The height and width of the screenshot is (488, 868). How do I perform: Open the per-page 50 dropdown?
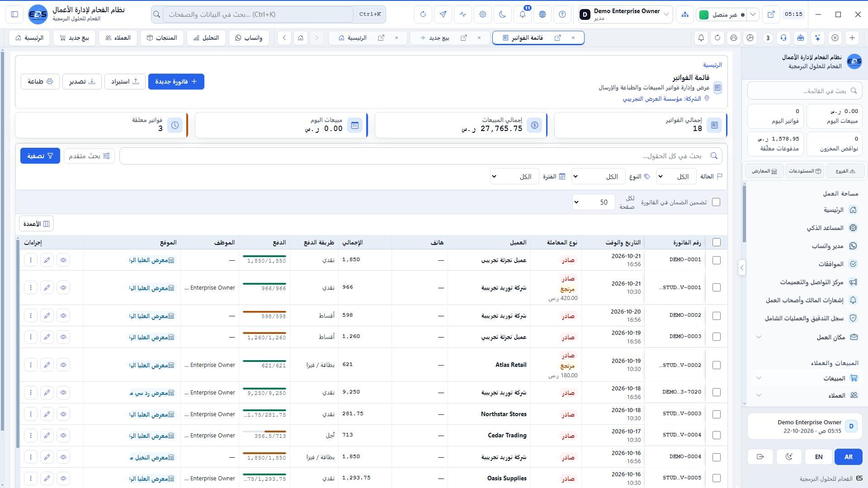(x=594, y=202)
